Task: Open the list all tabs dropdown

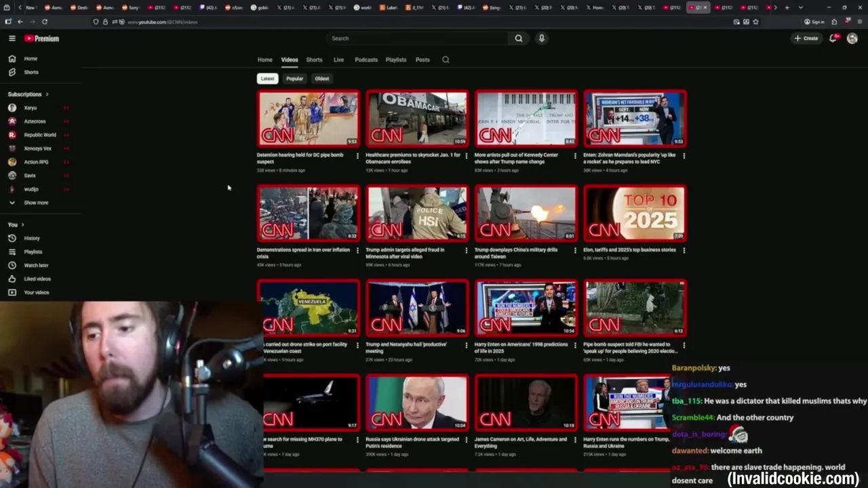Action: [800, 7]
